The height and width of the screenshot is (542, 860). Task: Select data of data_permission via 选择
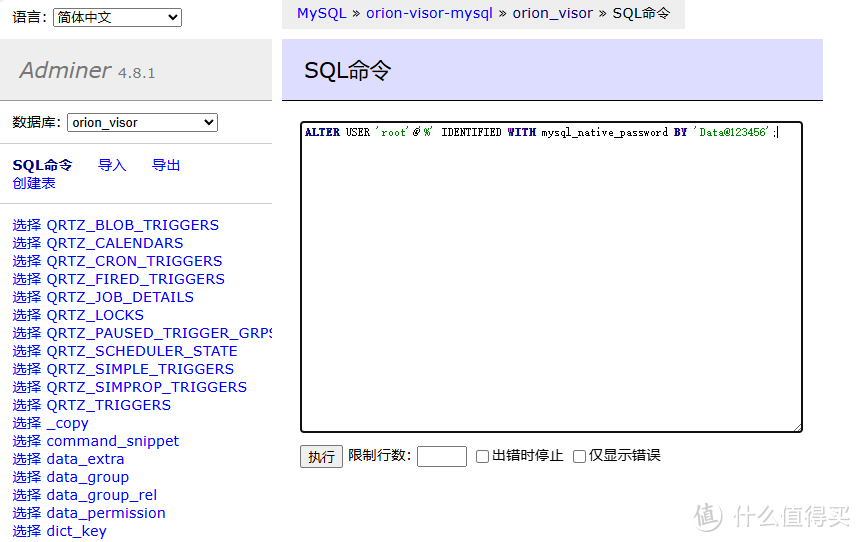[27, 514]
